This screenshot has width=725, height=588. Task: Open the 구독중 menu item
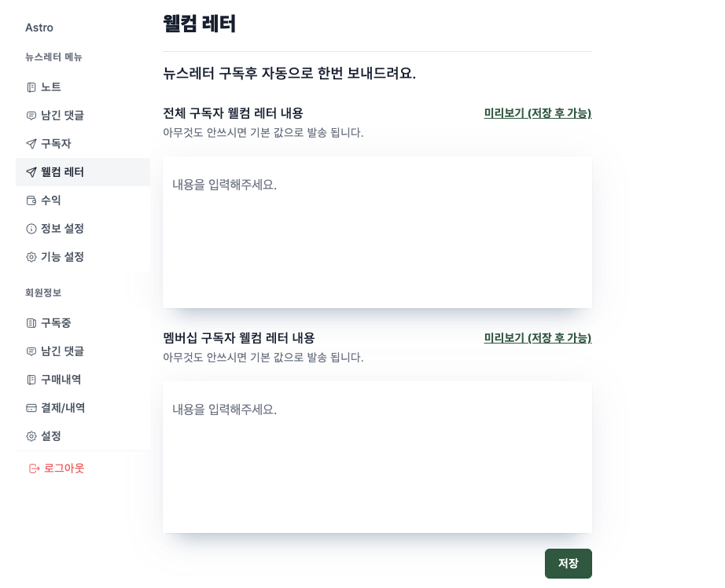point(57,323)
